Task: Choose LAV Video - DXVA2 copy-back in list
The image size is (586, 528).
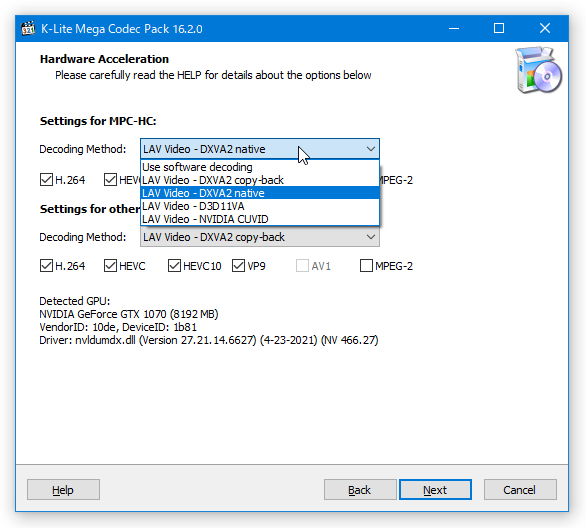Action: 260,180
